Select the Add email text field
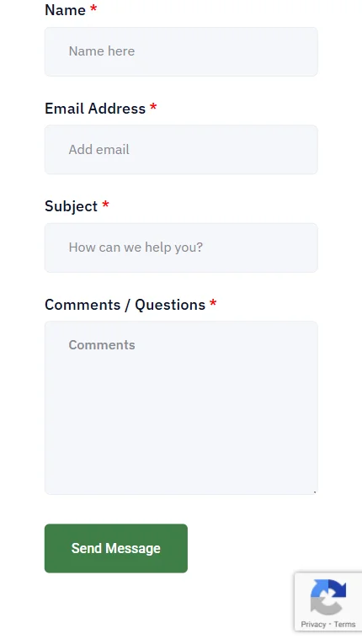 (x=181, y=150)
